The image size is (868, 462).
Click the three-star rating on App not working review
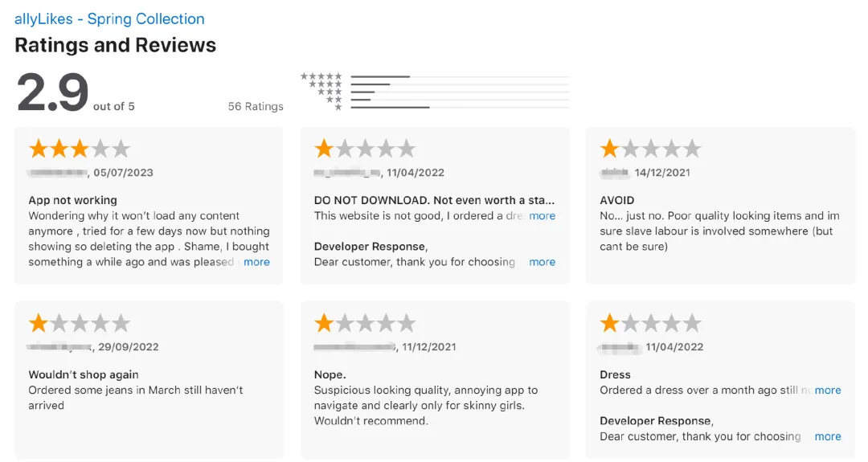(79, 149)
